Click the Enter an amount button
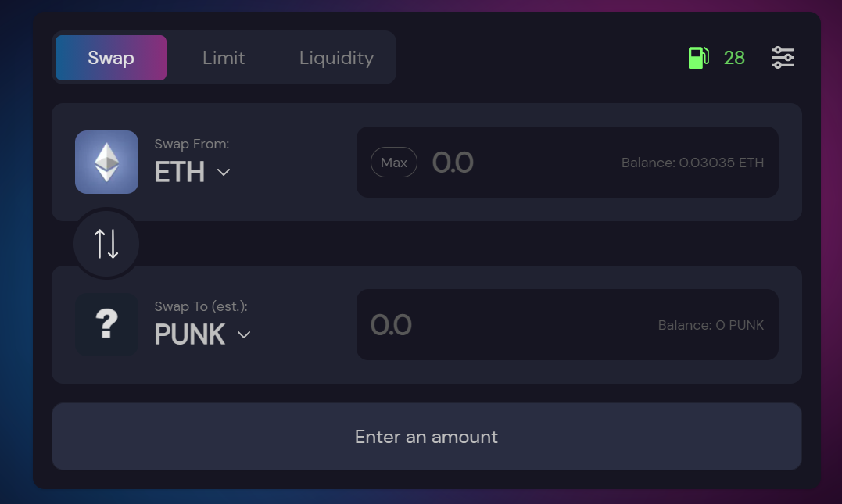The height and width of the screenshot is (504, 842). pos(427,436)
